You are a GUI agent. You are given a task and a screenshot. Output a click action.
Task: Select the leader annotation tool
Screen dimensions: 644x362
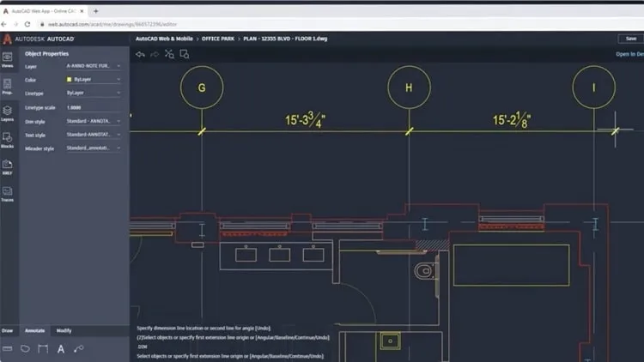[78, 349]
